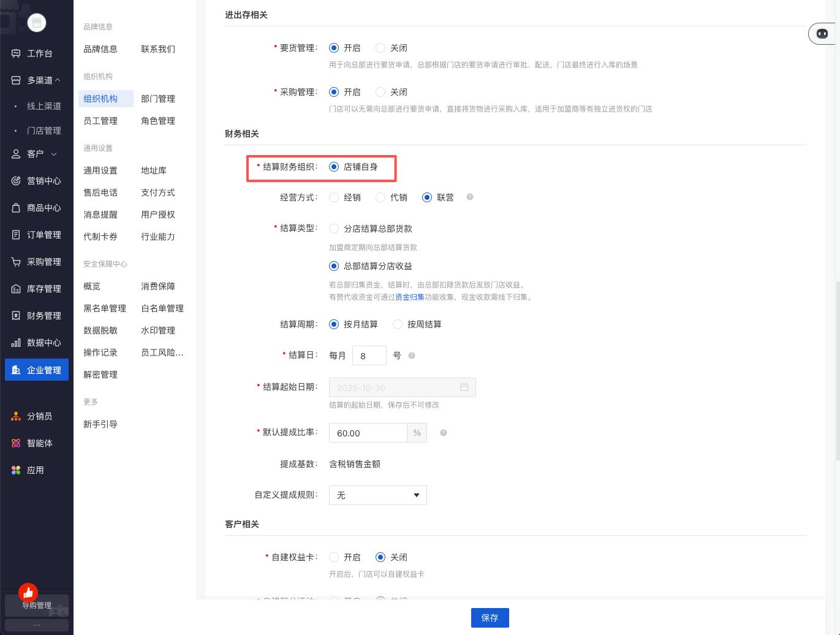
Task: Open the 自定义提成规则 dropdown
Action: coord(377,495)
